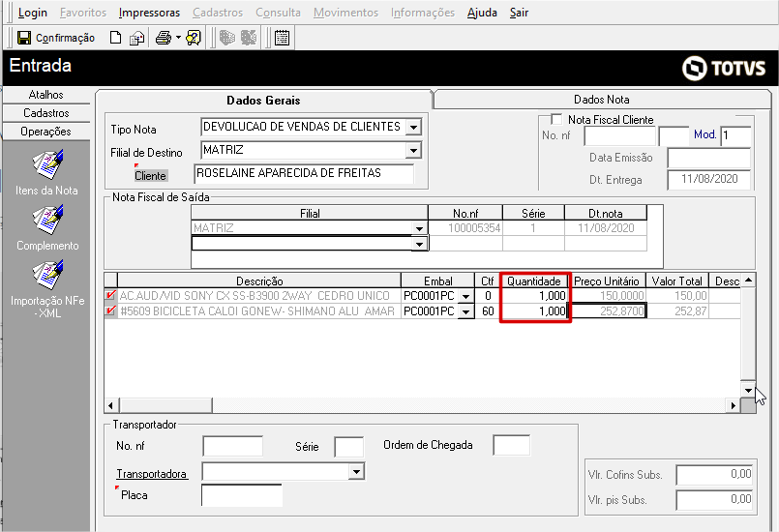This screenshot has height=532, width=779.
Task: Open the Filial de Destino dropdown
Action: tap(413, 150)
